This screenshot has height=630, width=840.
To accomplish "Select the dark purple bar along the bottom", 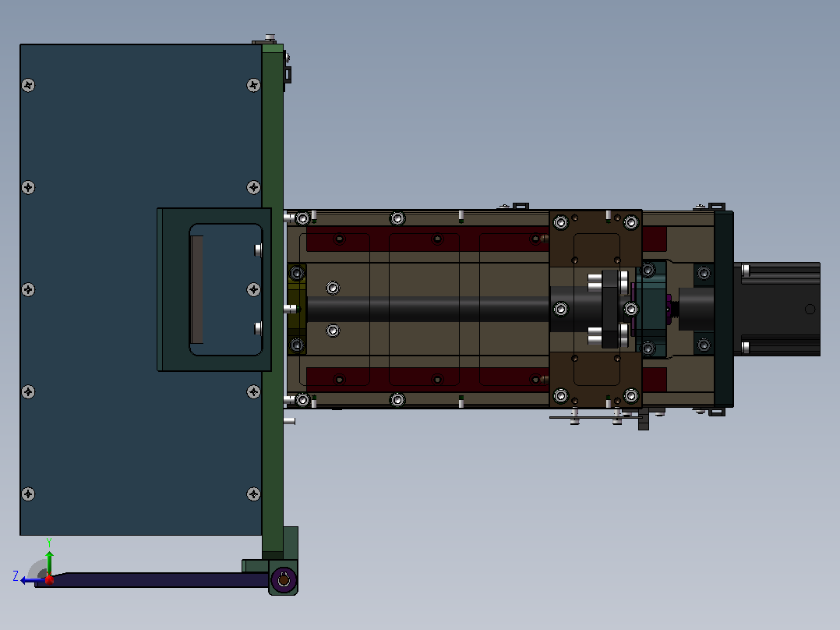I will pos(153,579).
